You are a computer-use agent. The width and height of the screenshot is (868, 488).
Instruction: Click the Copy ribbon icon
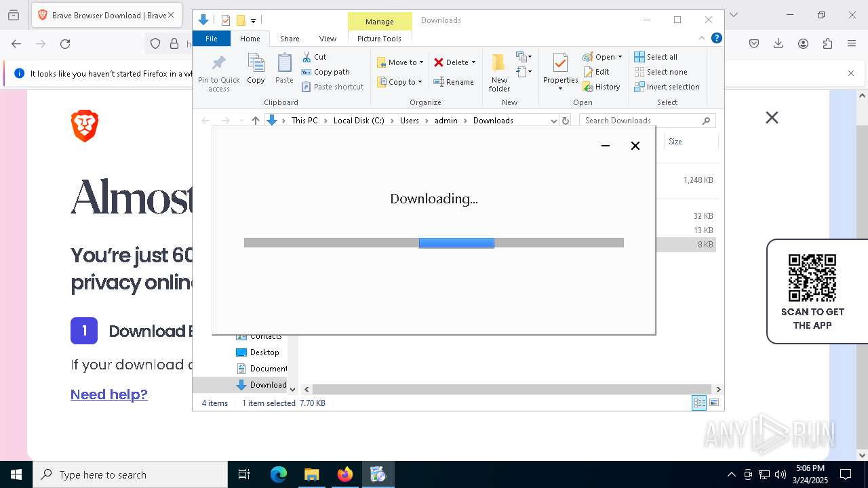tap(256, 68)
